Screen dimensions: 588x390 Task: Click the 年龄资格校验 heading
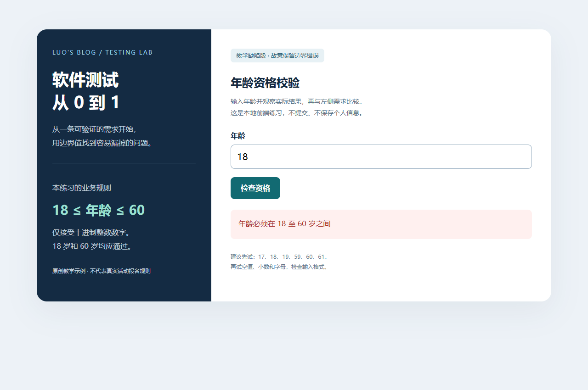click(x=265, y=83)
